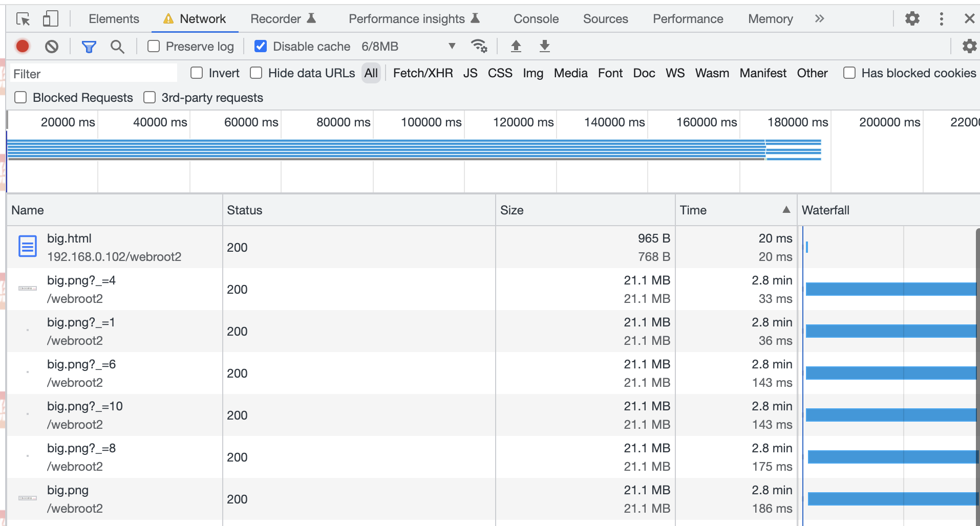Filter by Font requests
The image size is (980, 526).
[610, 73]
